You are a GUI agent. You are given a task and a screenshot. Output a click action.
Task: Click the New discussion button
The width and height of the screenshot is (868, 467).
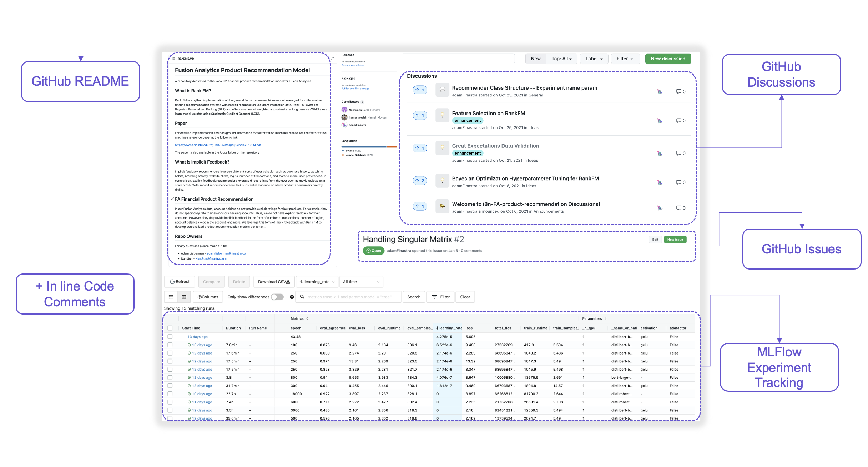point(667,59)
